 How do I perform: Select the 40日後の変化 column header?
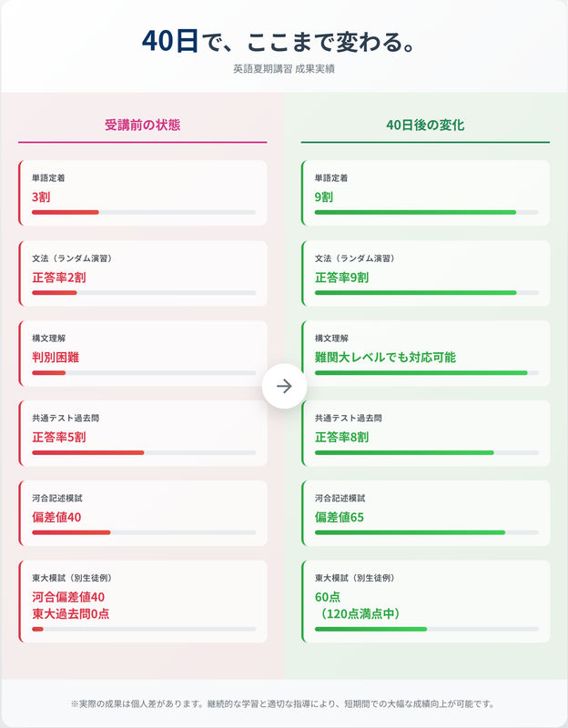pos(425,125)
